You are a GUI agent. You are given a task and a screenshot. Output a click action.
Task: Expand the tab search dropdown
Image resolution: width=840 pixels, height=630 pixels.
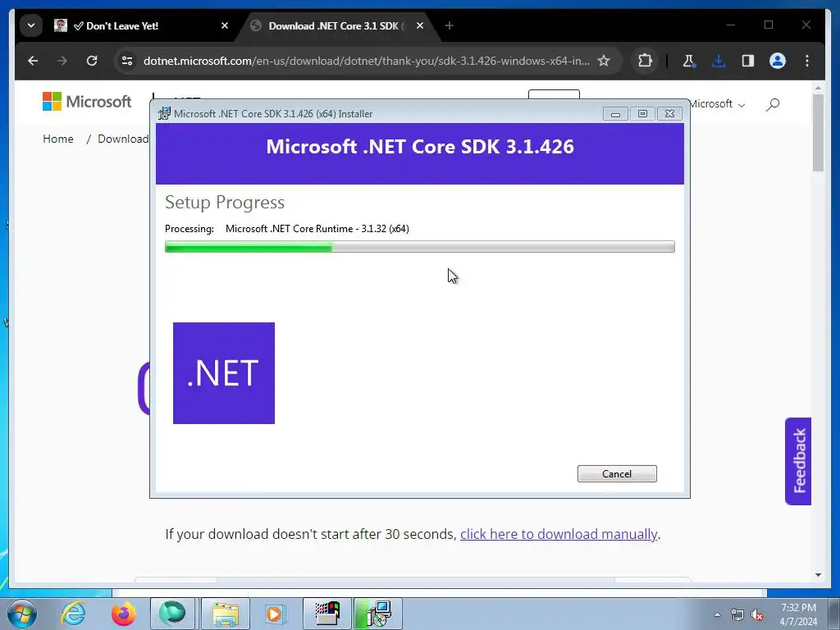(x=31, y=25)
